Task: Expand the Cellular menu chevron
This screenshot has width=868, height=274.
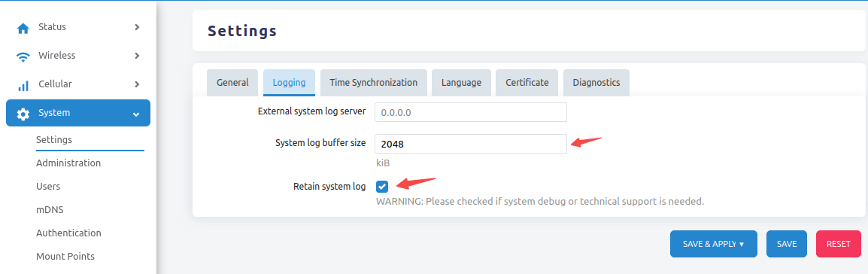Action: pos(137,84)
